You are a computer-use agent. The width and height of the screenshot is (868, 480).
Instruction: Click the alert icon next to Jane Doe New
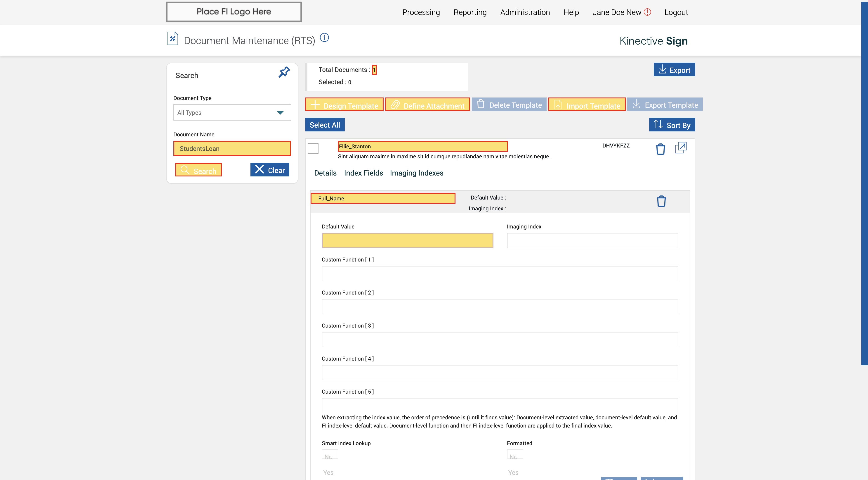tap(647, 12)
